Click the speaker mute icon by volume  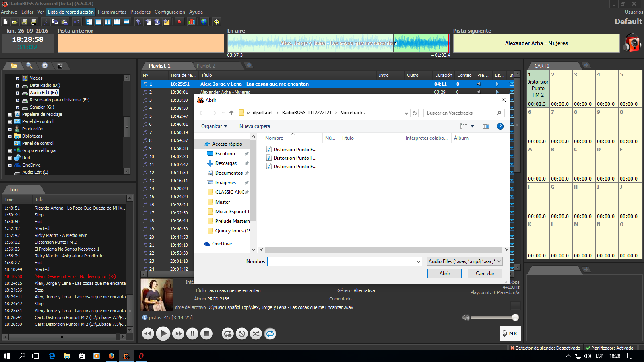click(x=466, y=317)
